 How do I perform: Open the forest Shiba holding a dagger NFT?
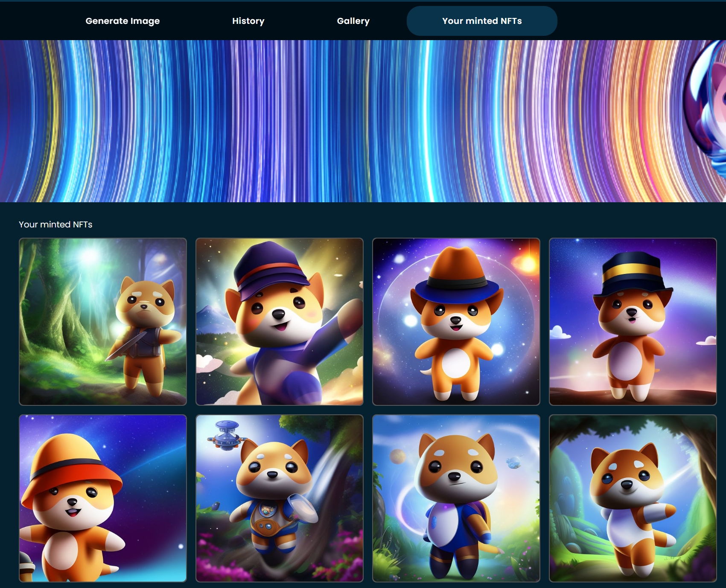[x=103, y=321]
